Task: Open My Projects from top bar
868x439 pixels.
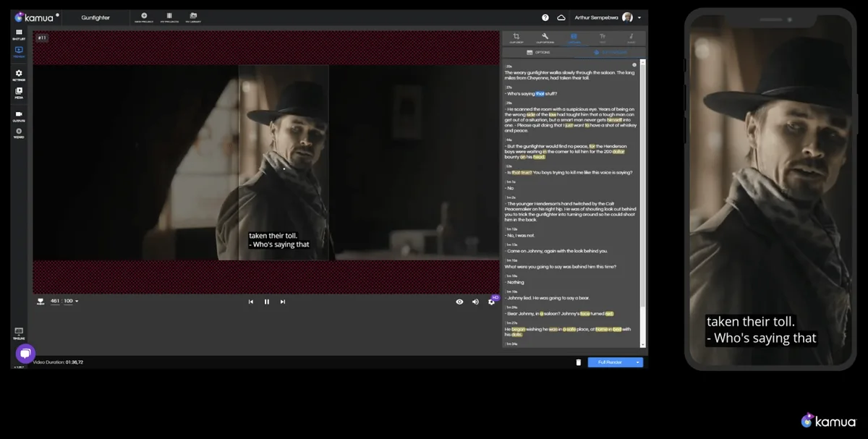Action: (169, 17)
